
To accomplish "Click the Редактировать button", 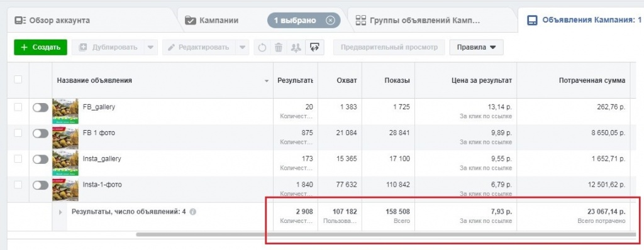I will [199, 47].
